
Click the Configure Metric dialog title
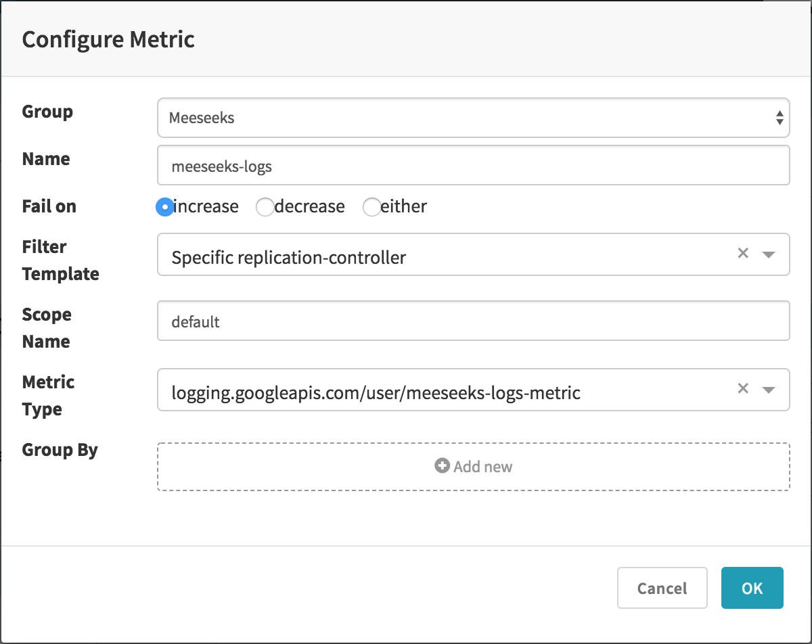point(108,39)
